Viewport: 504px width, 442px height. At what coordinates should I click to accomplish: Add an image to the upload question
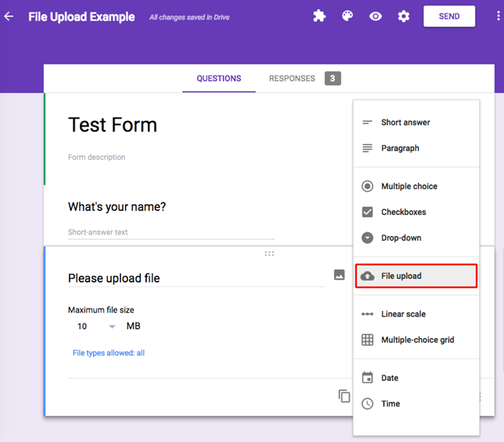click(340, 276)
